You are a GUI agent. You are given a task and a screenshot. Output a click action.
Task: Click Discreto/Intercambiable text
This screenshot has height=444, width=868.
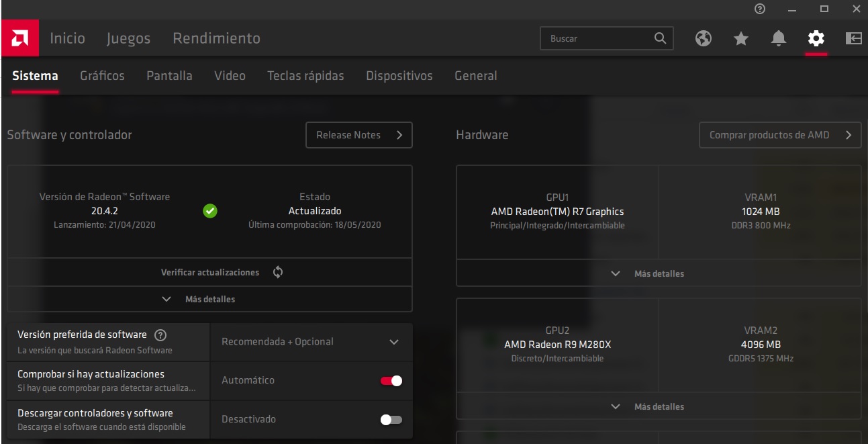[557, 359]
